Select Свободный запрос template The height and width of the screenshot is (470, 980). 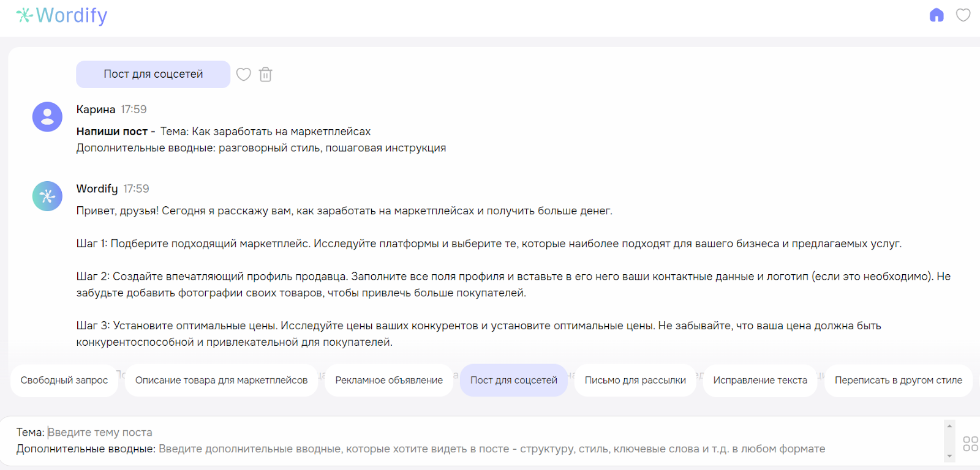pos(64,380)
